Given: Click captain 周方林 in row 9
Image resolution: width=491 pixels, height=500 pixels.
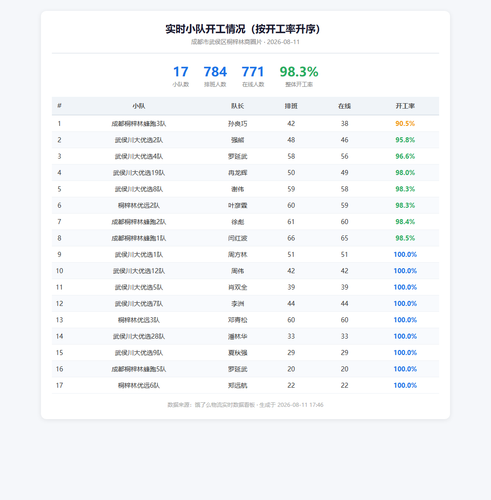Looking at the screenshot, I should coord(238,254).
